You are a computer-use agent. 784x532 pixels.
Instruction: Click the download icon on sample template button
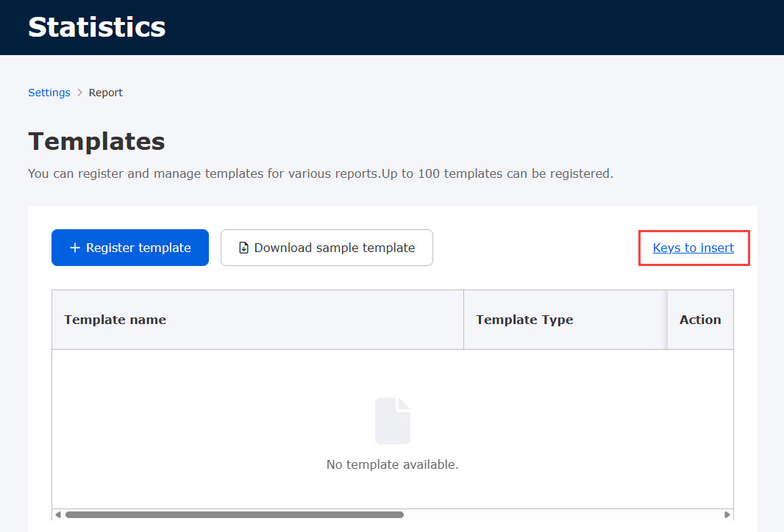tap(244, 248)
